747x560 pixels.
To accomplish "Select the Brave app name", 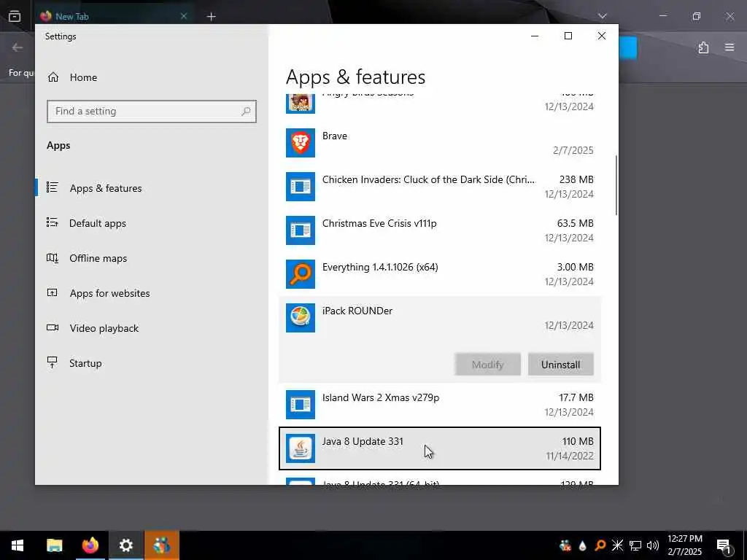I will [334, 136].
